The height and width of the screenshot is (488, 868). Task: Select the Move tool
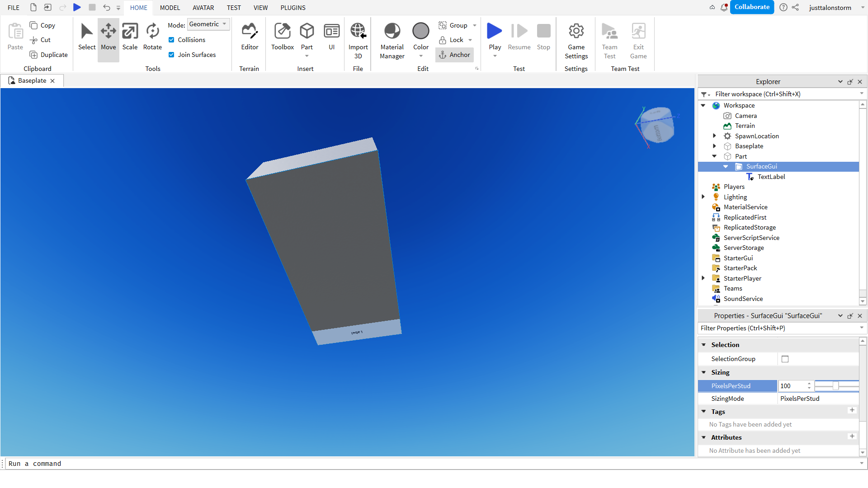108,38
